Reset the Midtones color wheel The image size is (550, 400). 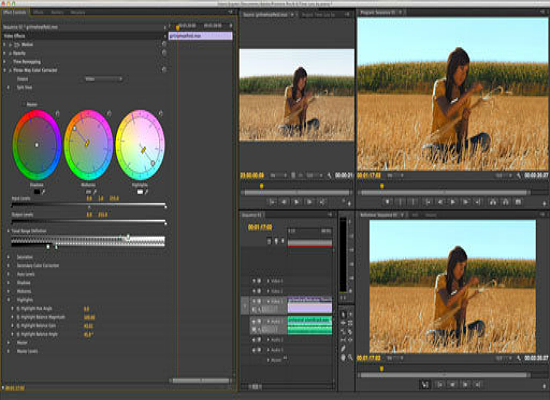pyautogui.click(x=109, y=113)
